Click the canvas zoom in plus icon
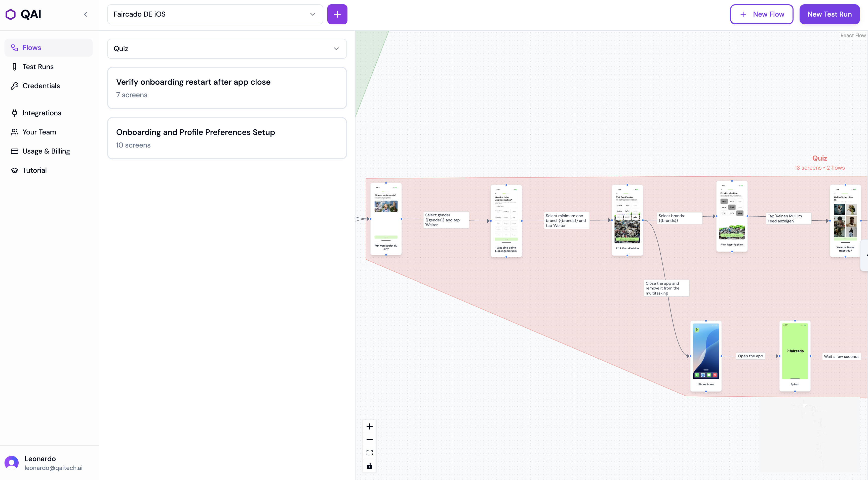The height and width of the screenshot is (480, 868). coord(369,426)
